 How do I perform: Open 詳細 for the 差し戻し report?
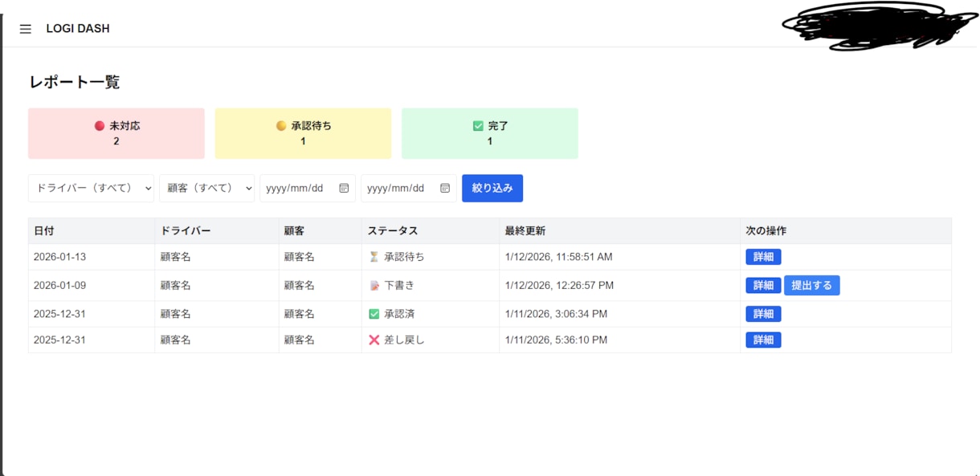[x=763, y=340]
